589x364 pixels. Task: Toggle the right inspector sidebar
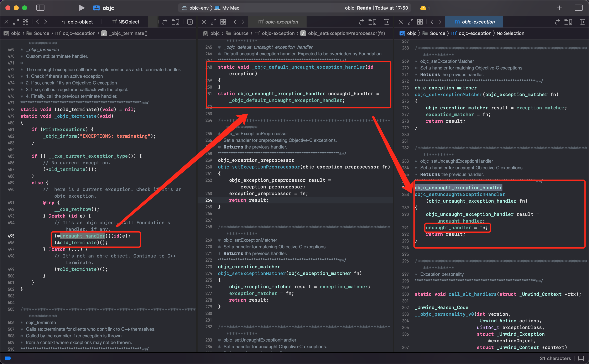pyautogui.click(x=578, y=8)
